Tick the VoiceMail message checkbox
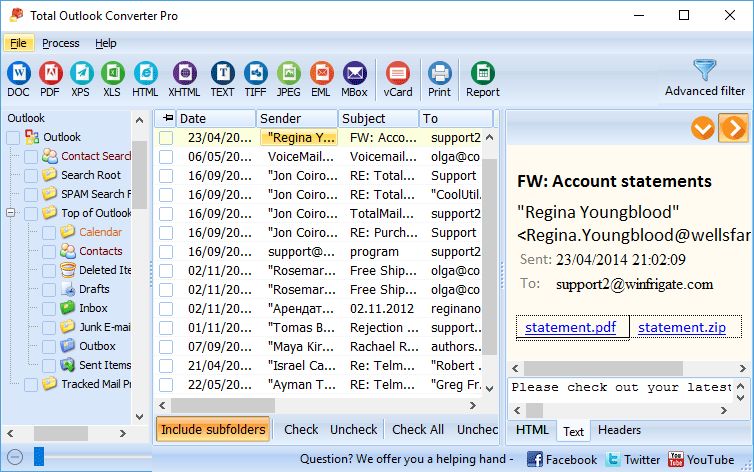Viewport: 754px width, 472px height. [x=166, y=157]
